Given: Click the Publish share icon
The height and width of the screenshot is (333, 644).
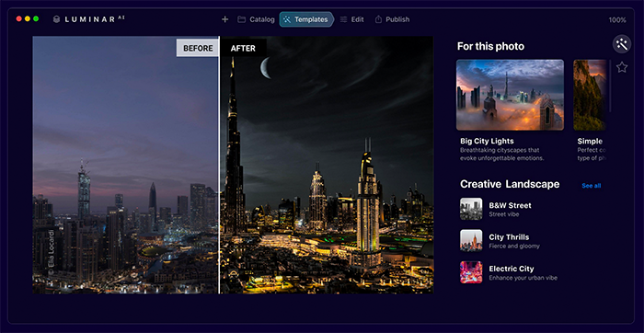Looking at the screenshot, I should coord(378,19).
